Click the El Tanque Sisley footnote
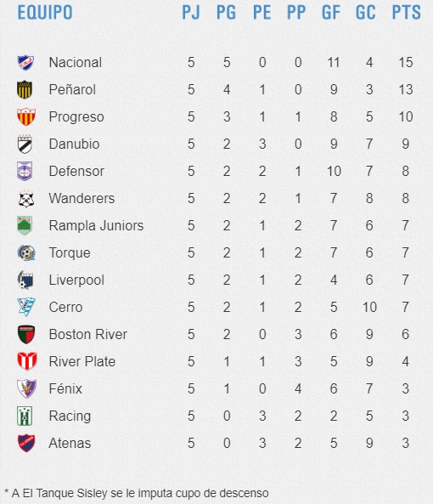This screenshot has width=433, height=504. pyautogui.click(x=137, y=494)
